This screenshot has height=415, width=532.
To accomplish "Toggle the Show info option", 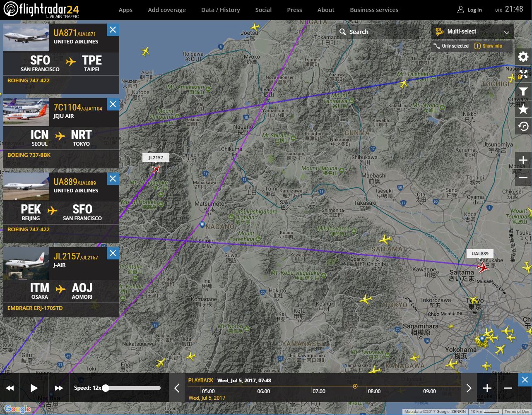I will [x=488, y=46].
